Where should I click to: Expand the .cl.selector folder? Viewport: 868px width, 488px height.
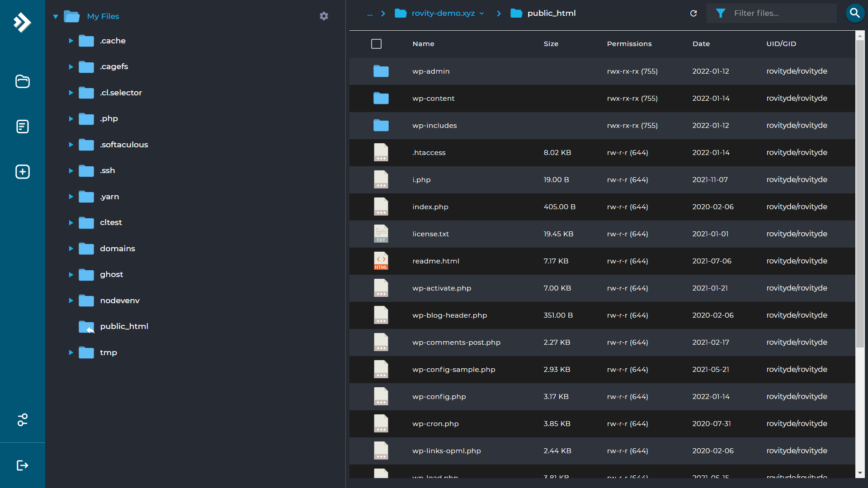[x=71, y=93]
